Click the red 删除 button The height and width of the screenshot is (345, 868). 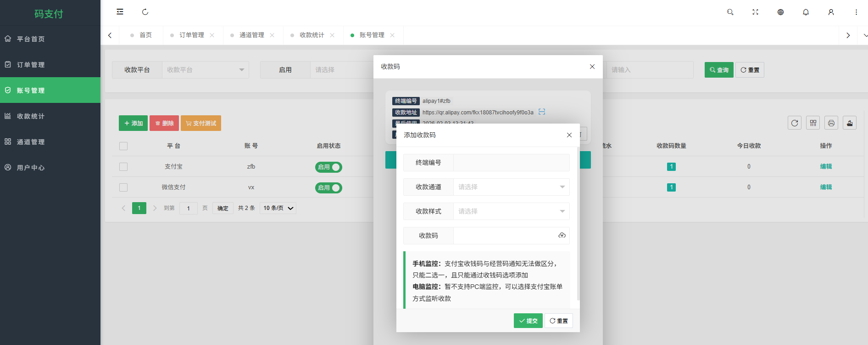click(x=164, y=123)
